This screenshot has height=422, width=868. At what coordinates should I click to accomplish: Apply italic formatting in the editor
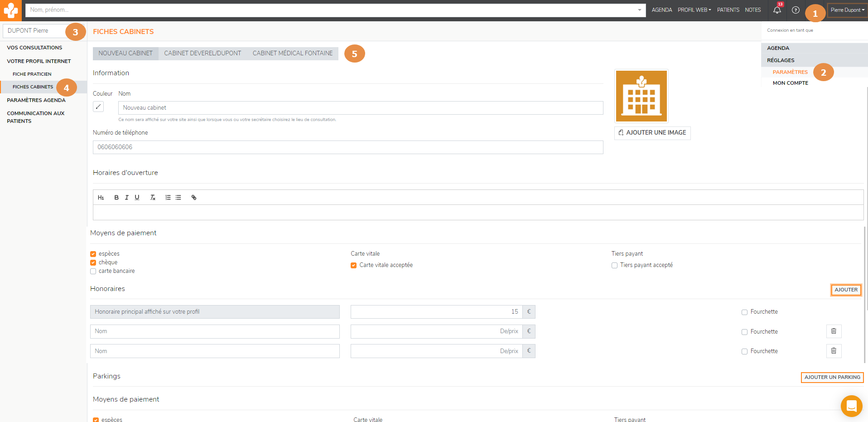(x=127, y=198)
